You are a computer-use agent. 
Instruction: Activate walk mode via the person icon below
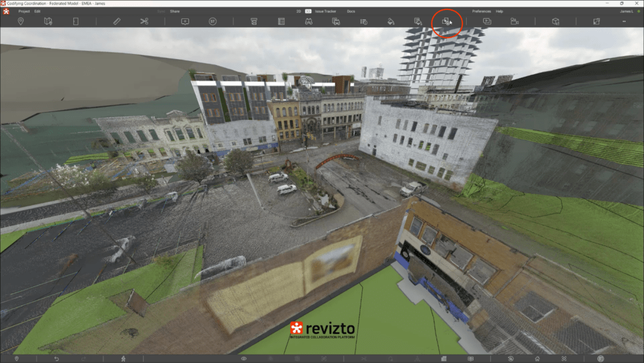123,358
